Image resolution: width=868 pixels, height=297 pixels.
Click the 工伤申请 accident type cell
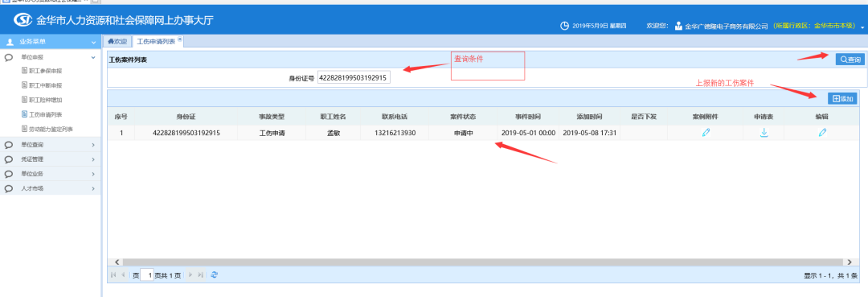pyautogui.click(x=272, y=133)
